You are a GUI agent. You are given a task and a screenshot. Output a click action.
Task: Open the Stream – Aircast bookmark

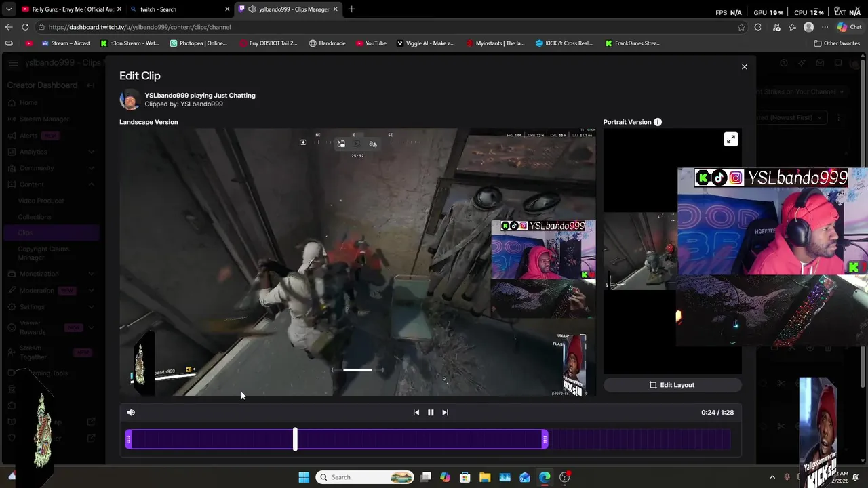[x=66, y=43]
